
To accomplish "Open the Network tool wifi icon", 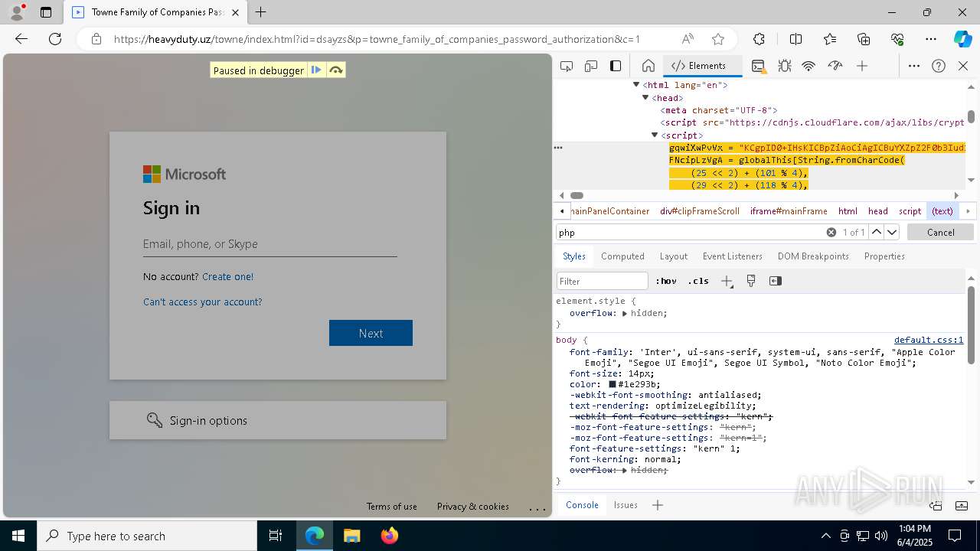I will click(808, 66).
